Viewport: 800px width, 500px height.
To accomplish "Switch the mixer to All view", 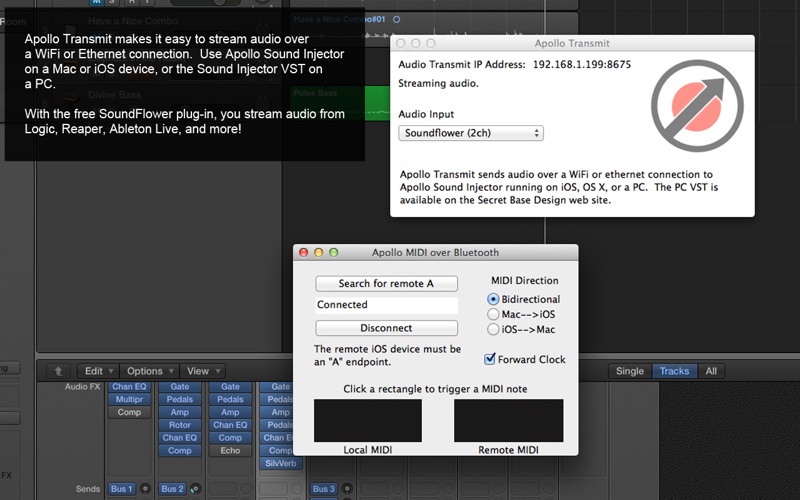I will coord(711,371).
